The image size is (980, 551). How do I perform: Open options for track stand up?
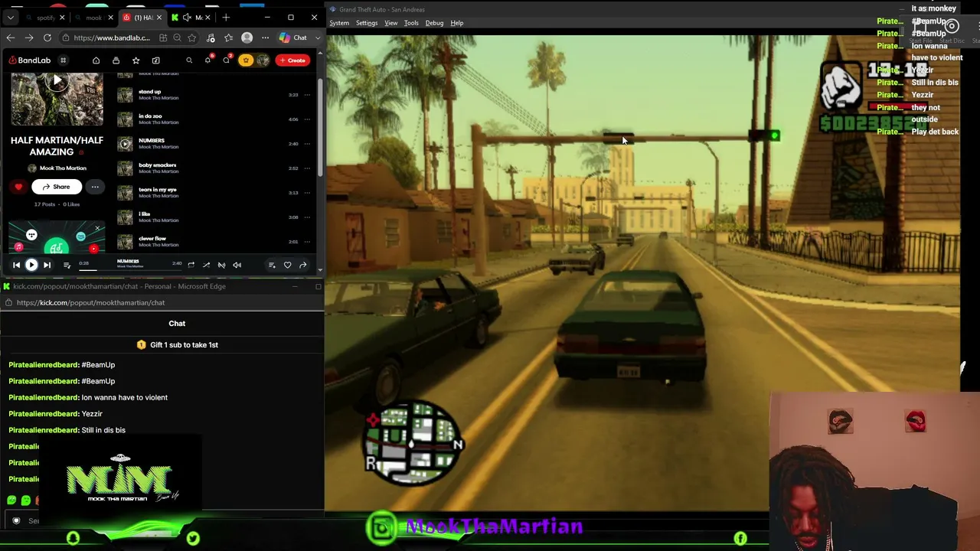307,95
